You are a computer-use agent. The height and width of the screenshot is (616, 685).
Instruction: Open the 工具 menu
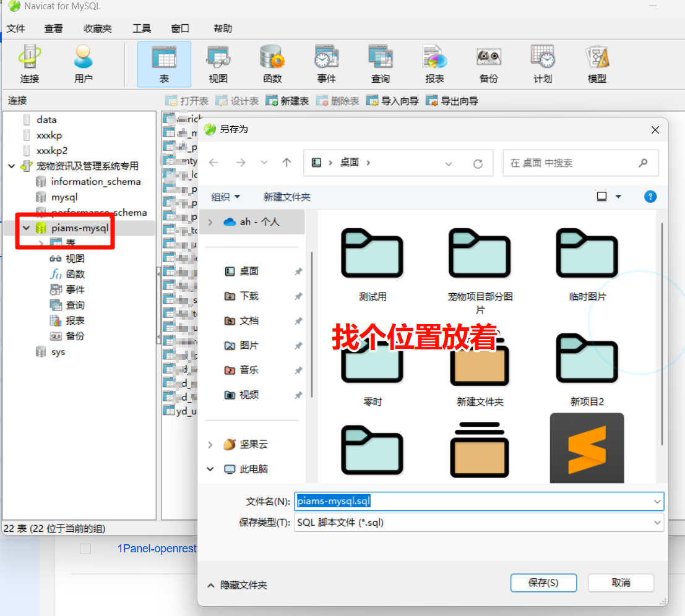[x=142, y=28]
